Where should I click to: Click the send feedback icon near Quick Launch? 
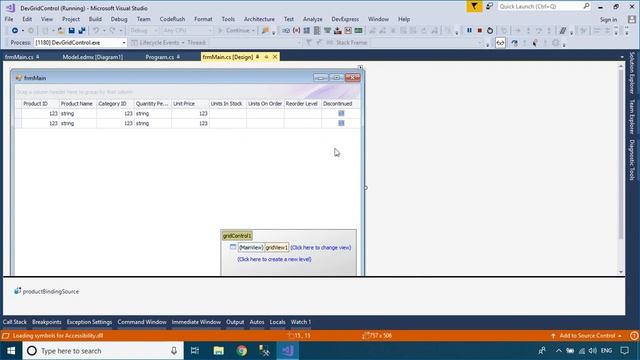point(489,6)
